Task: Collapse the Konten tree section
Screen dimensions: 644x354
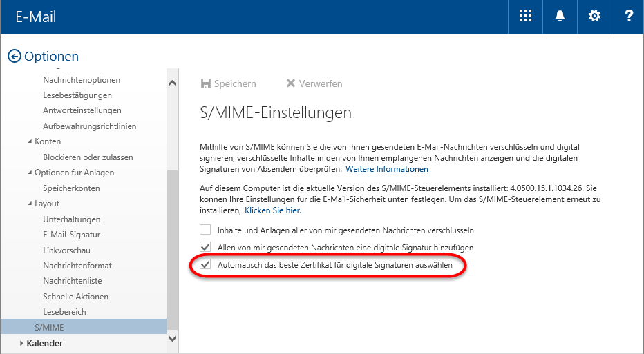Action: [29, 141]
